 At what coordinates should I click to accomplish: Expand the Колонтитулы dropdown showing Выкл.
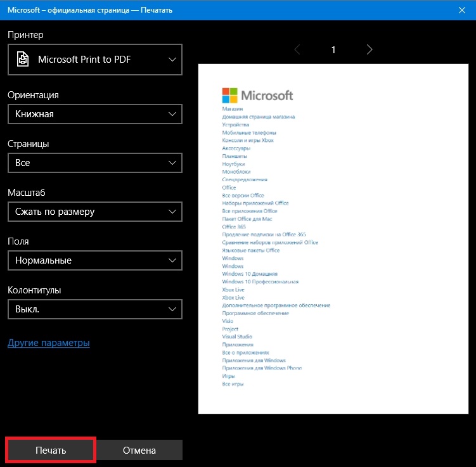pos(95,309)
